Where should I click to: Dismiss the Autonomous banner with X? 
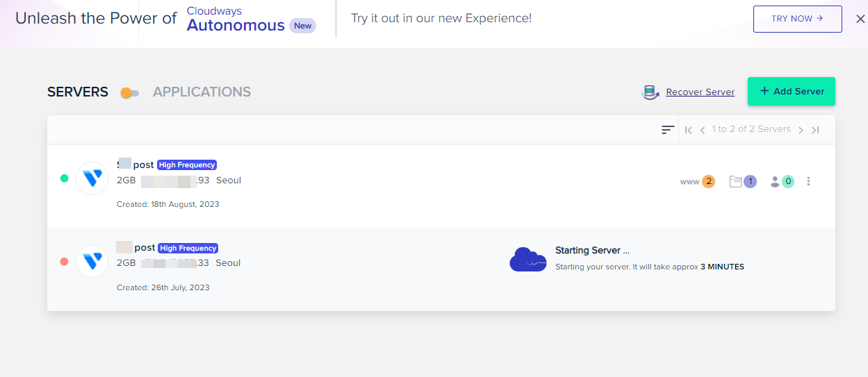point(860,19)
